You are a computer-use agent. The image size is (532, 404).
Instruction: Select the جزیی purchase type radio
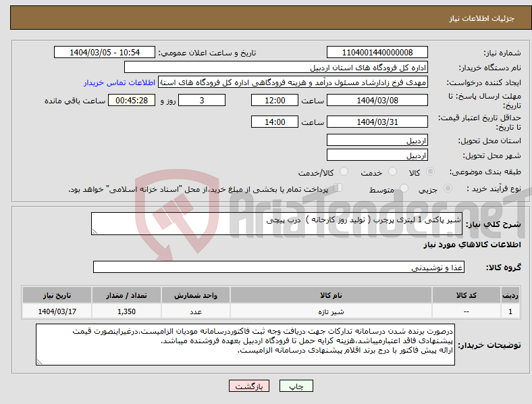[x=448, y=188]
